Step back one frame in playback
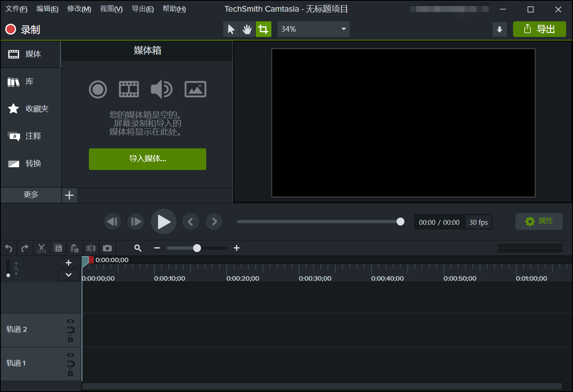573x392 pixels. [113, 222]
